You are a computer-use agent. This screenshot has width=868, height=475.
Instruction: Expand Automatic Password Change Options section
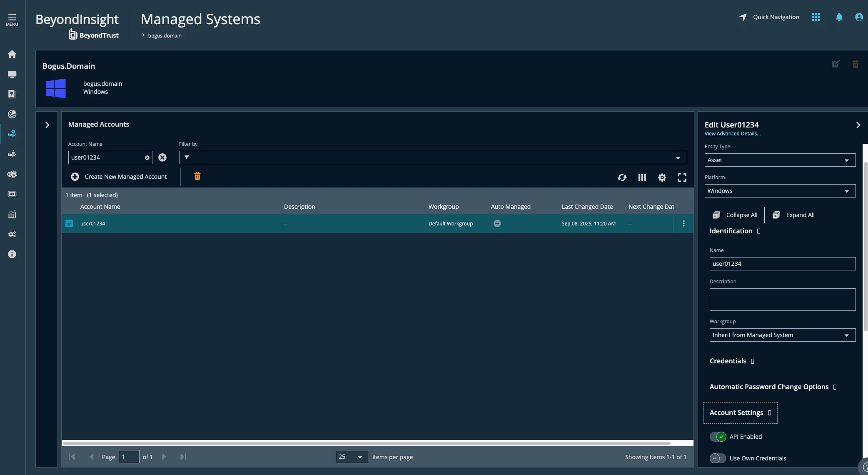(773, 387)
